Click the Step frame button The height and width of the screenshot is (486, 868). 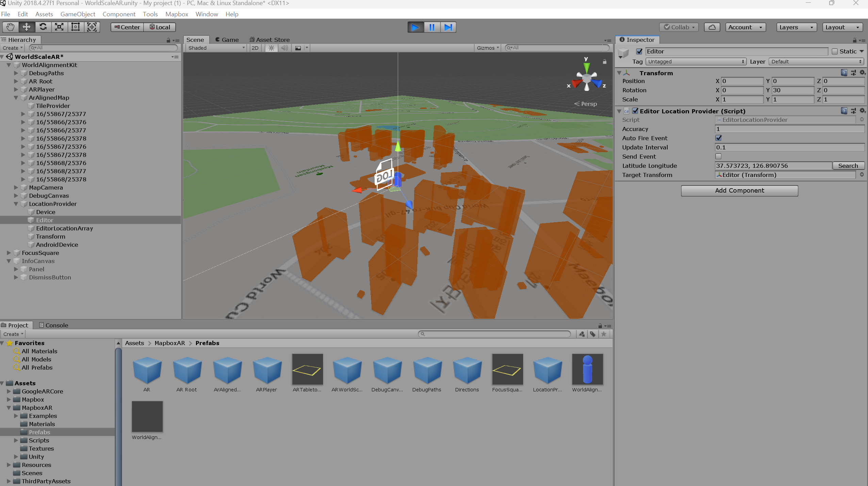[x=448, y=27]
